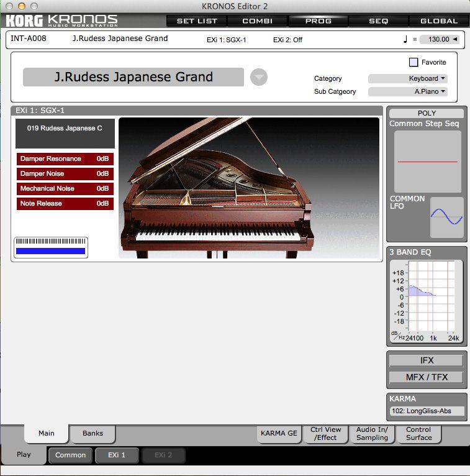Screen dimensions: 470x476
Task: Open GLOBAL mode
Action: tap(439, 21)
